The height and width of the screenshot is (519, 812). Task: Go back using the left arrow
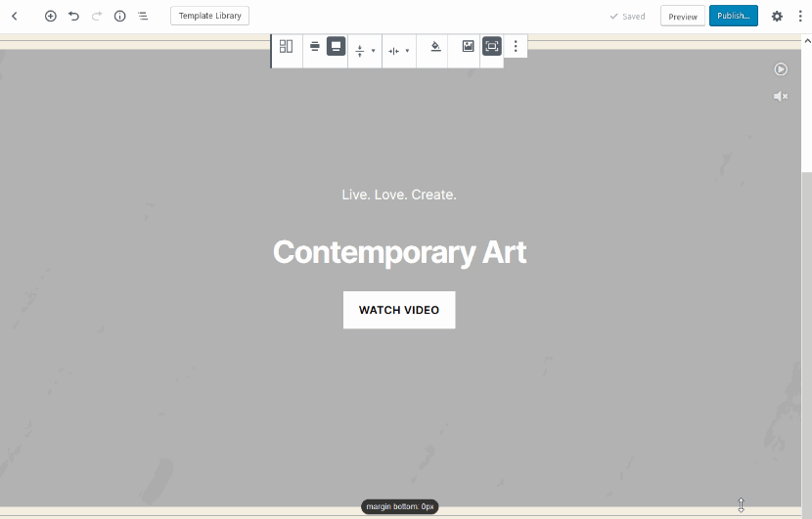15,16
